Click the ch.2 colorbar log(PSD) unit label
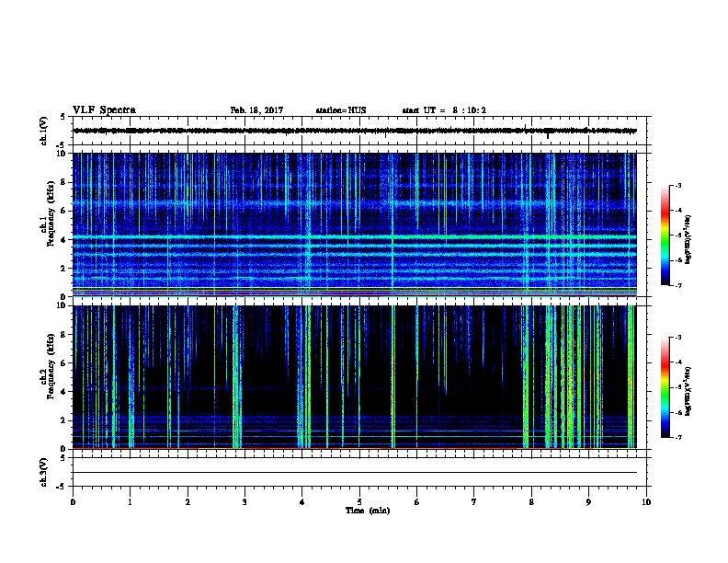728x563 pixels. pyautogui.click(x=688, y=392)
